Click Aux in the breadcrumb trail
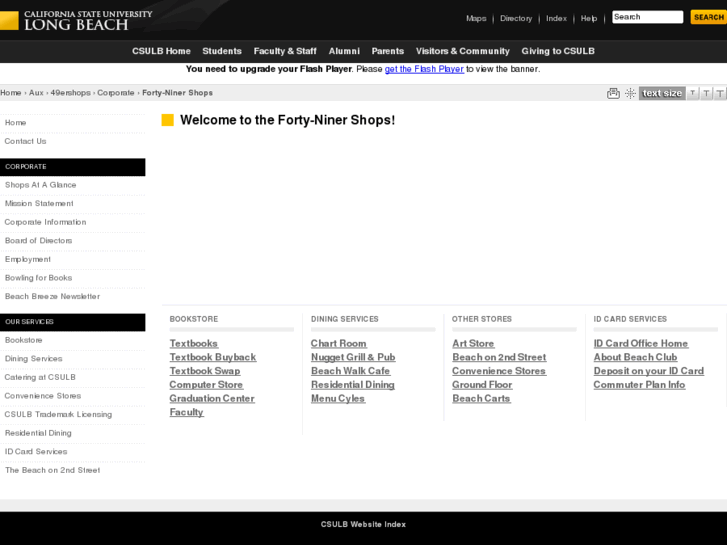Viewport: 727px width, 545px height. click(36, 93)
